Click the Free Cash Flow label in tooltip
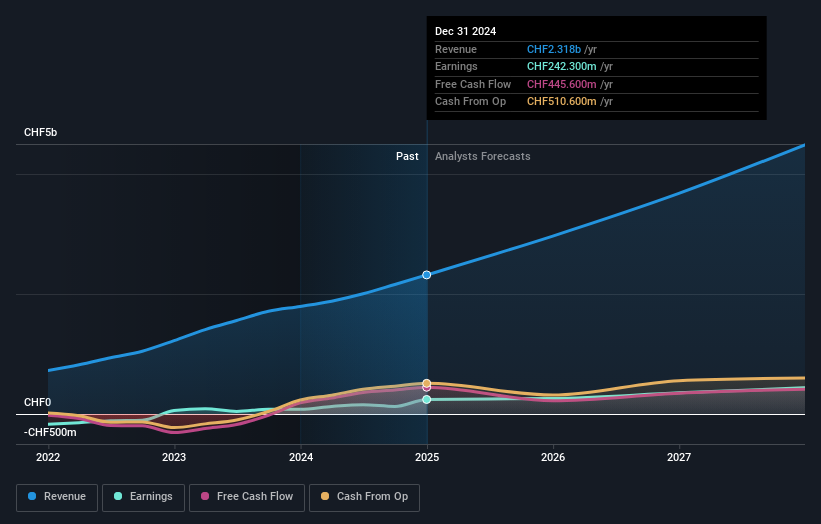Screen dimensions: 821x524 473,84
